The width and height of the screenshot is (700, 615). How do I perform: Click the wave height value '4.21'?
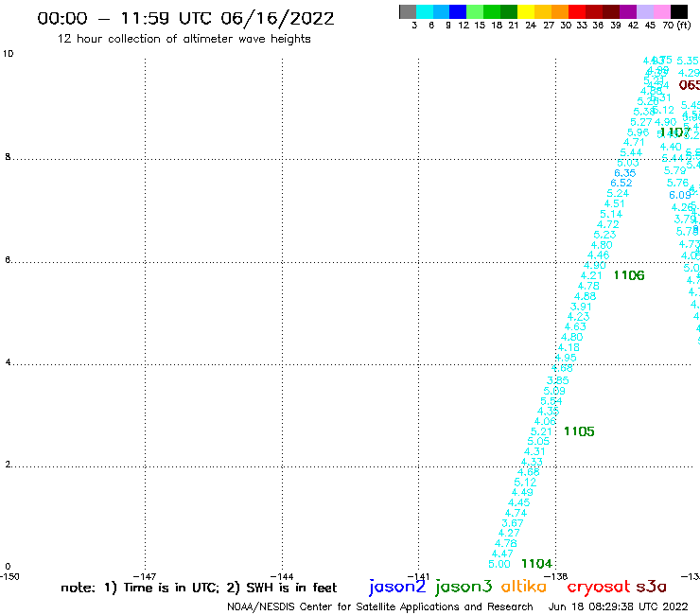(591, 276)
